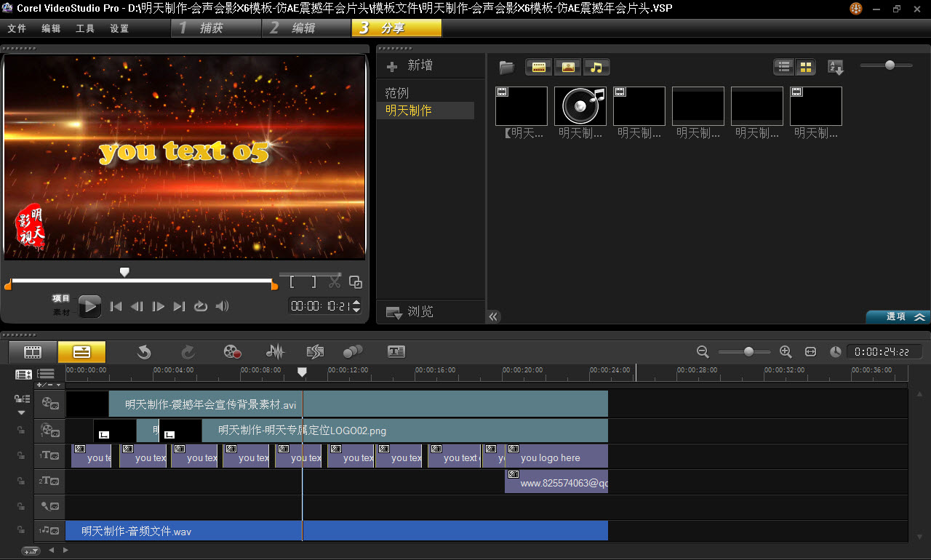Toggle video clips filter in library
Image resolution: width=931 pixels, height=560 pixels.
[x=539, y=68]
